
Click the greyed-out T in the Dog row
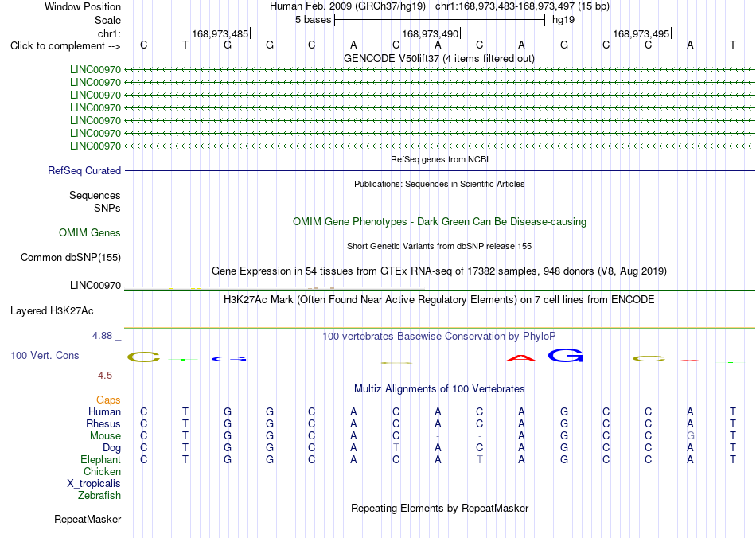pos(396,448)
